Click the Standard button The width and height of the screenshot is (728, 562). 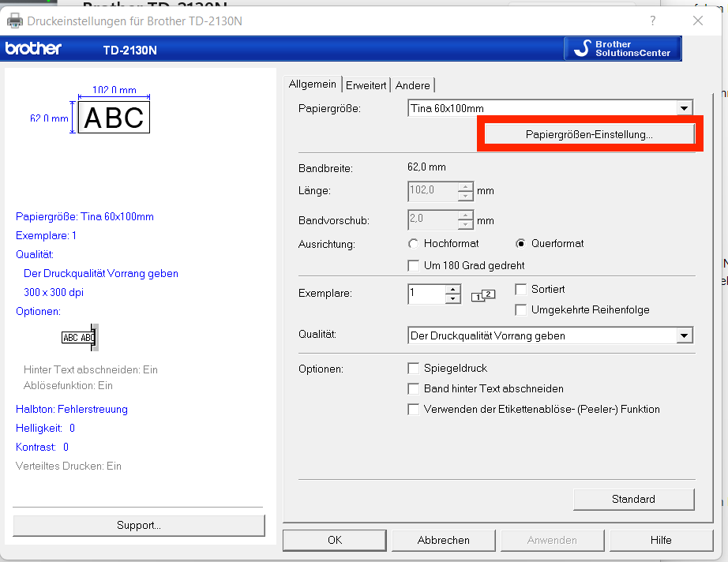coord(634,500)
